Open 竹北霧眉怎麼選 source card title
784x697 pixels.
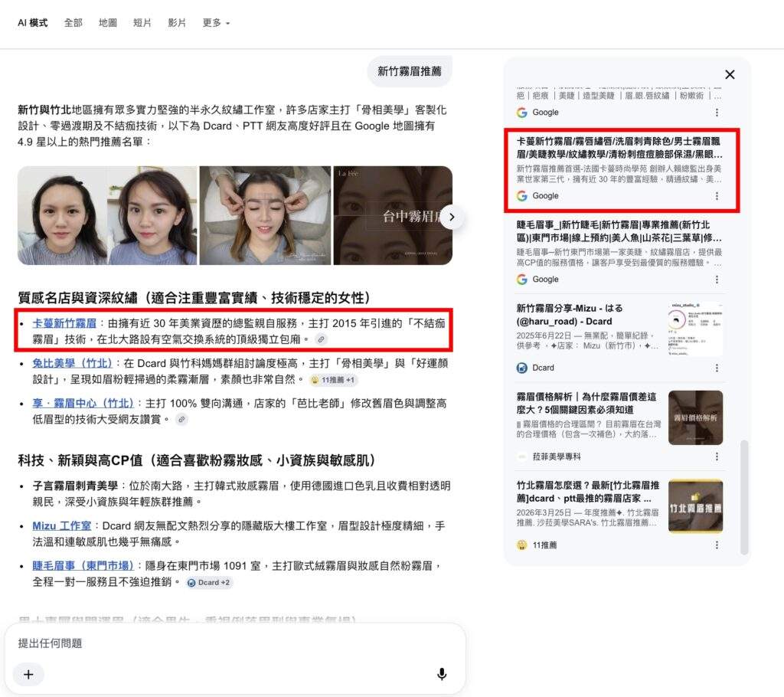[588, 492]
